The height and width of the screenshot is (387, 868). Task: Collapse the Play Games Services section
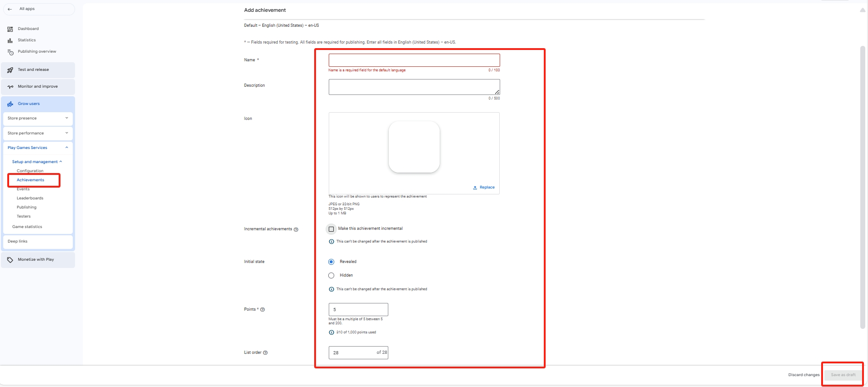pos(38,148)
